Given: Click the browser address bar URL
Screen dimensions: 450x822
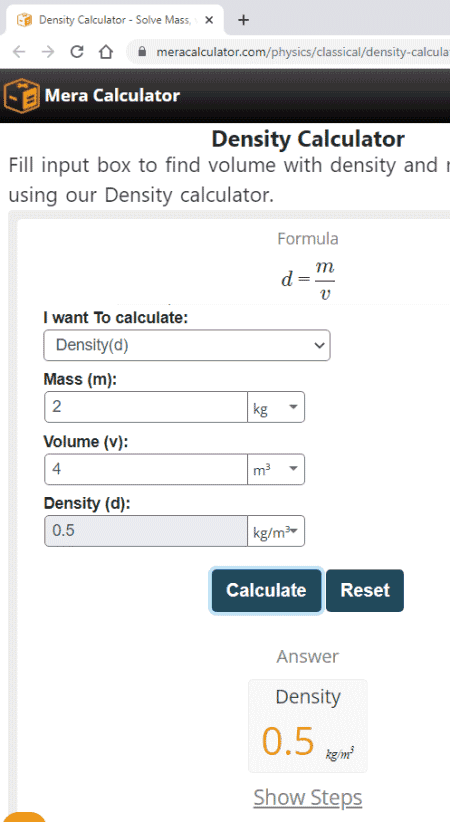Looking at the screenshot, I should [x=302, y=51].
